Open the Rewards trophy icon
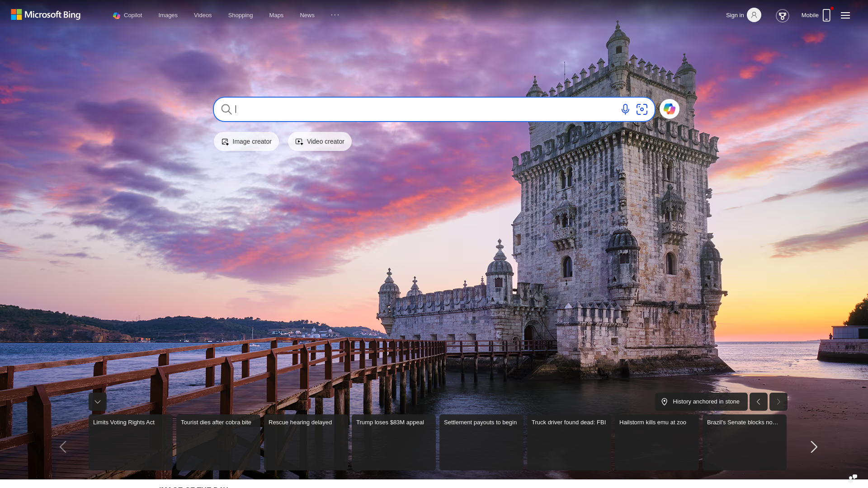The height and width of the screenshot is (488, 868). click(x=782, y=16)
